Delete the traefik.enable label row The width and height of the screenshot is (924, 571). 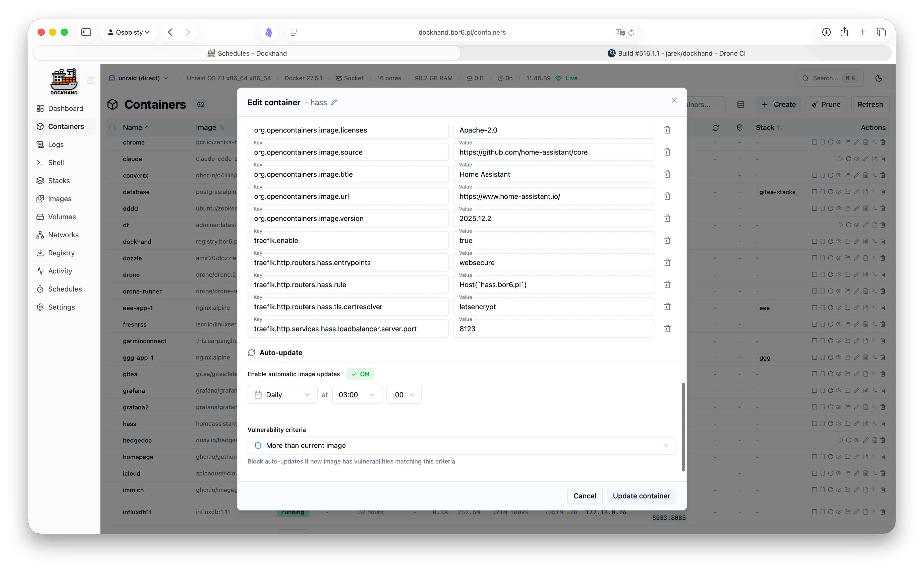click(x=667, y=240)
